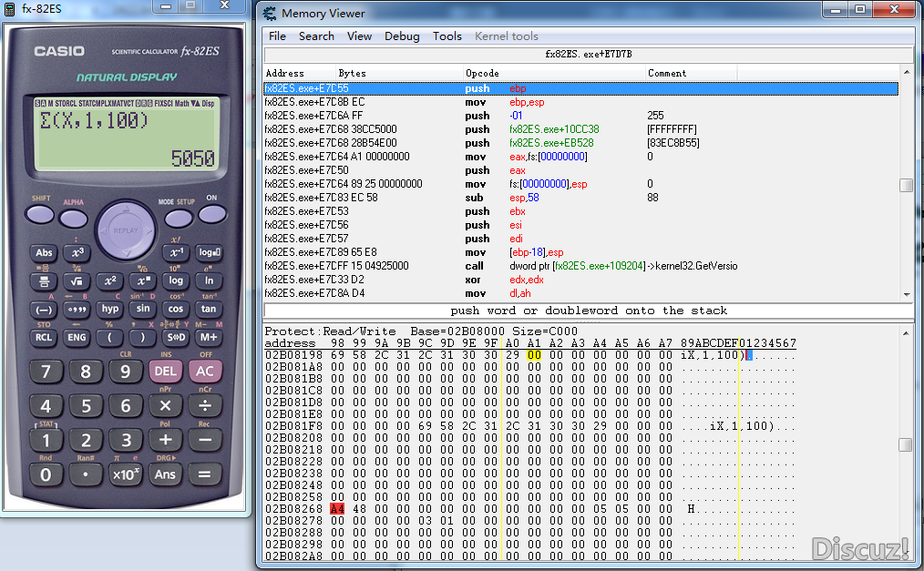
Task: Select the yellow-highlighted 00 byte
Action: [x=534, y=355]
